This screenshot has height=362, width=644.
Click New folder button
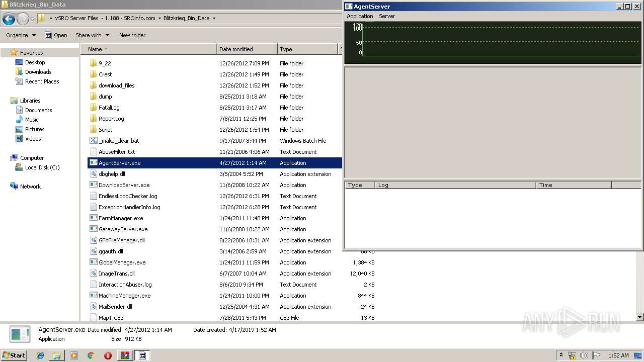pyautogui.click(x=132, y=35)
